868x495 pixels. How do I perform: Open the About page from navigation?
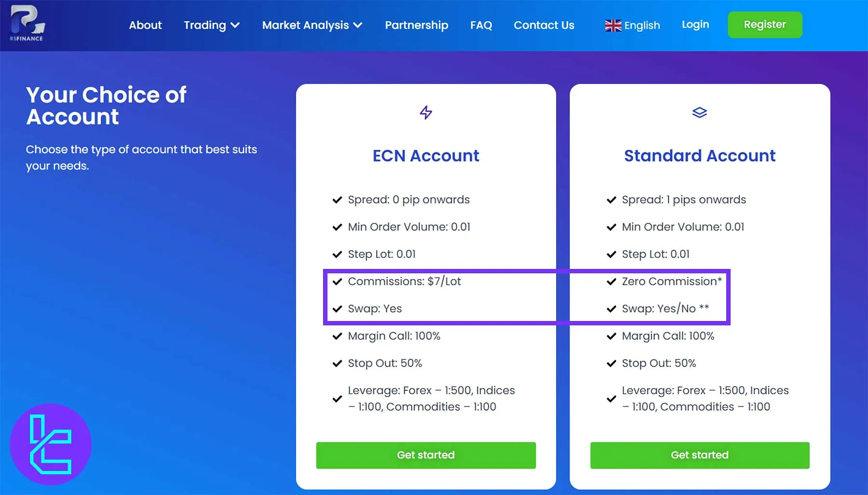click(145, 25)
